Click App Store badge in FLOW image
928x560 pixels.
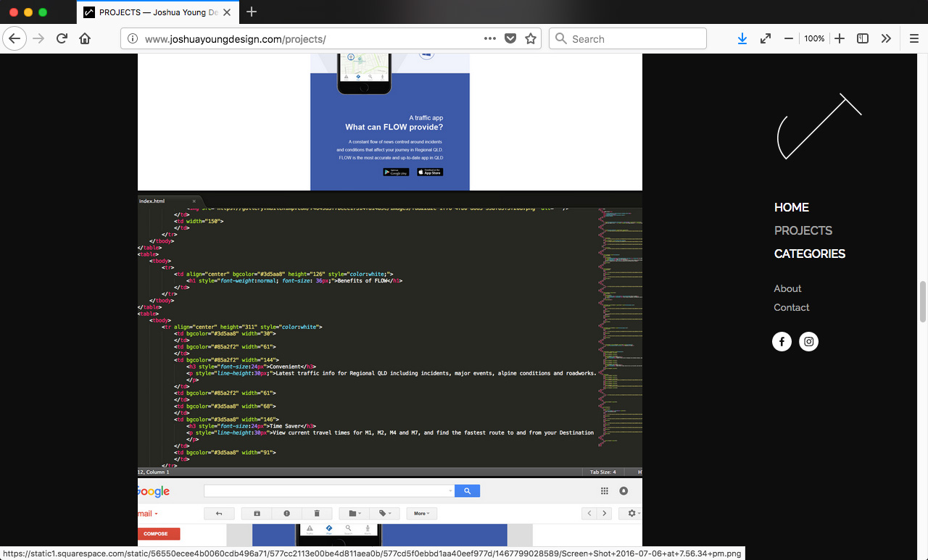tap(430, 172)
